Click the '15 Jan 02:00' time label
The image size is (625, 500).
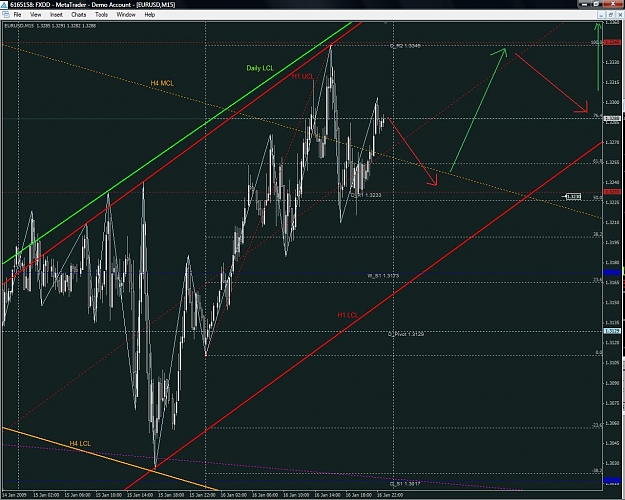(x=46, y=495)
